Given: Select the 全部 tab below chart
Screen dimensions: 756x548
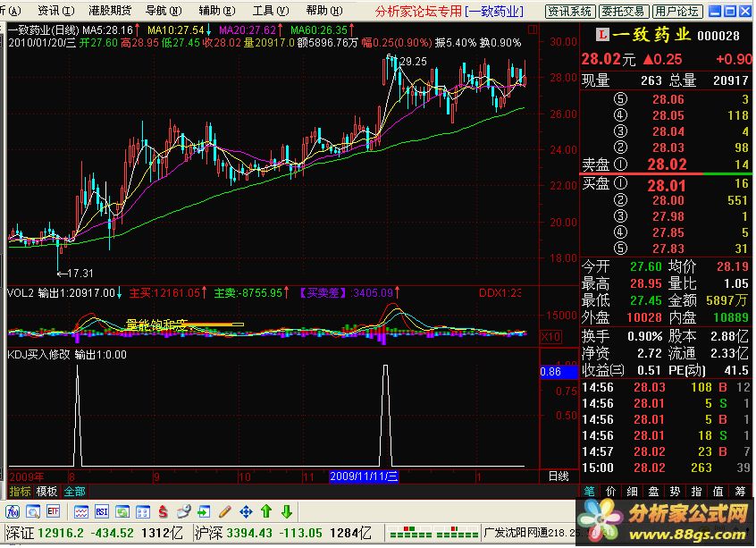Looking at the screenshot, I should tap(75, 492).
